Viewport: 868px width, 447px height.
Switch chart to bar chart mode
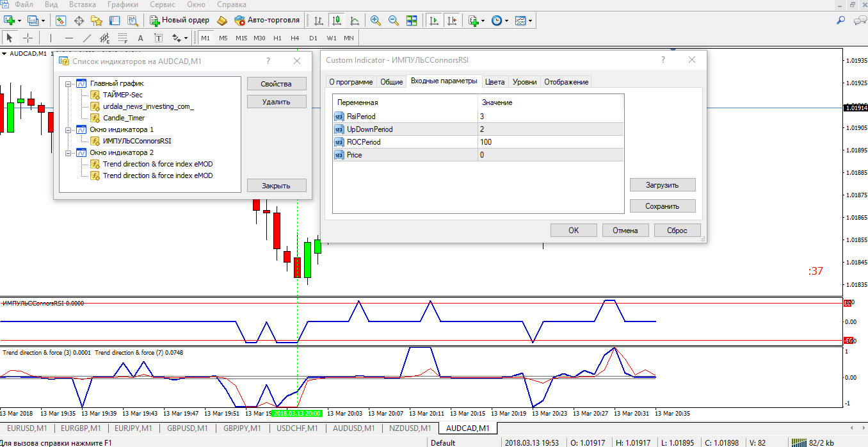click(319, 20)
